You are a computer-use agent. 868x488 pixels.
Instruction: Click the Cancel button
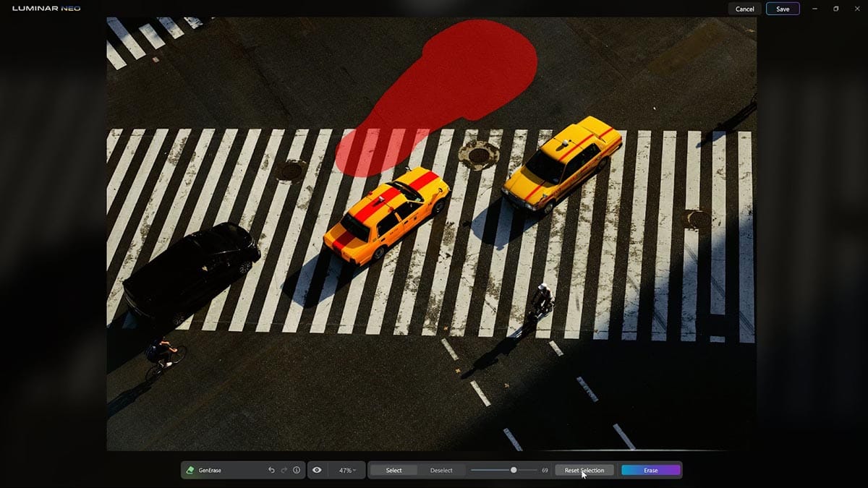click(x=745, y=9)
